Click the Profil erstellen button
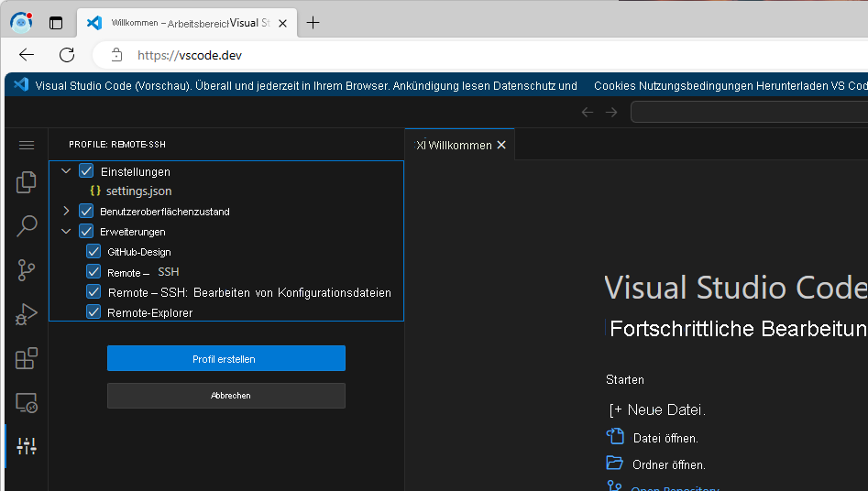Viewport: 868px width, 491px height. pos(225,358)
